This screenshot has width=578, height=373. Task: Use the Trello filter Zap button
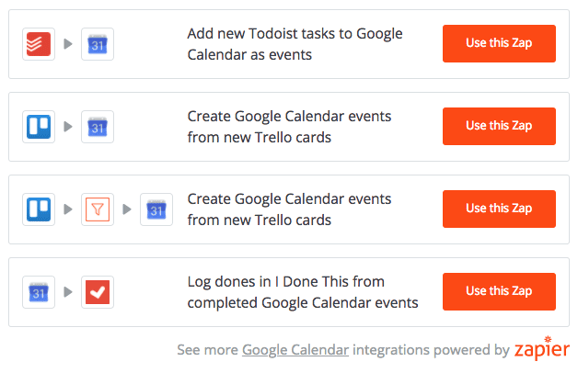pos(499,209)
